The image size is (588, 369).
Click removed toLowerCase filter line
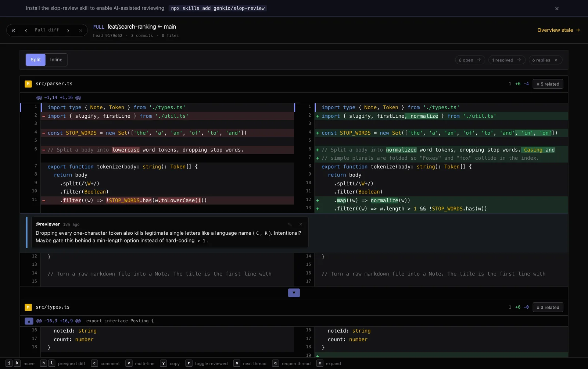click(167, 201)
